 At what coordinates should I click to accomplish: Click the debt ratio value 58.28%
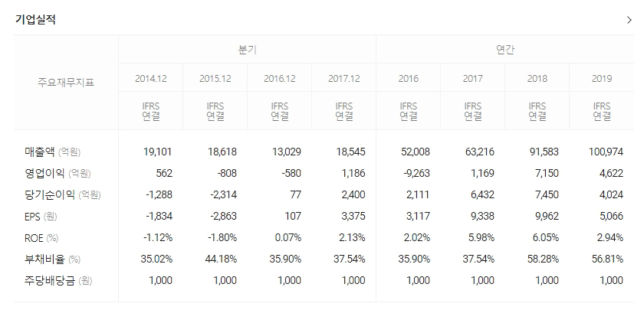543,259
